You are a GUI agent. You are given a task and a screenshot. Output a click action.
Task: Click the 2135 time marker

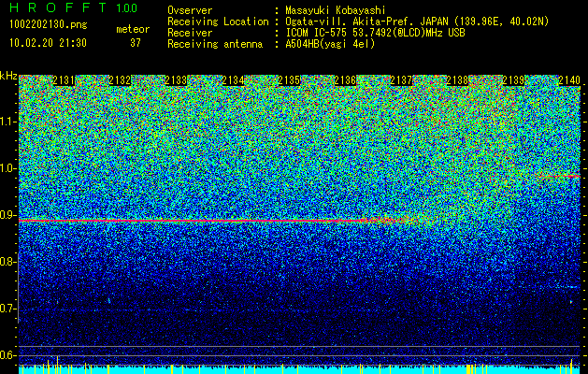click(x=289, y=80)
